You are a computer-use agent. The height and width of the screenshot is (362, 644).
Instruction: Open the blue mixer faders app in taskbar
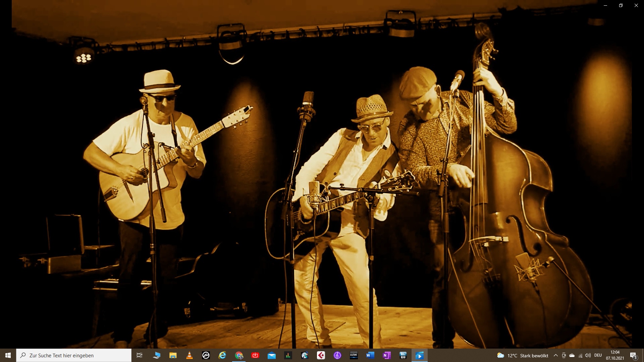pos(403,355)
